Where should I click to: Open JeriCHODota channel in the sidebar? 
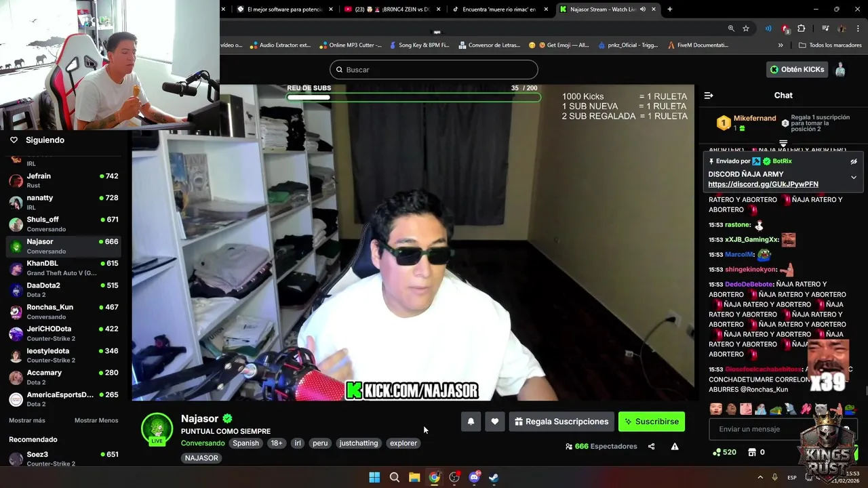coord(64,333)
